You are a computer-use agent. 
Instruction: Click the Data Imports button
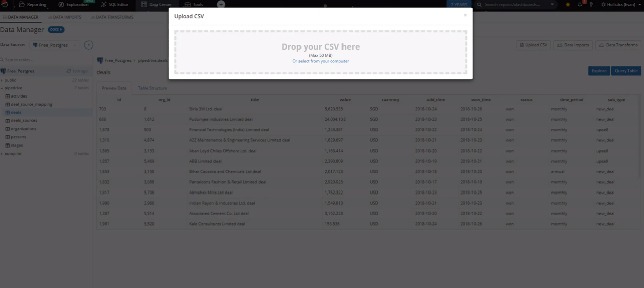click(573, 45)
